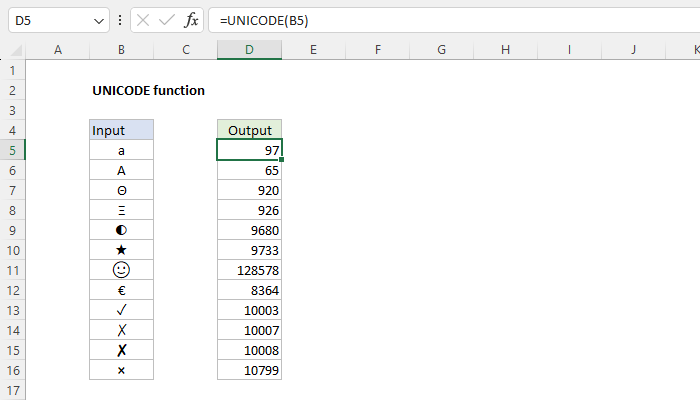Click in the formula bar =UNICODE(B5)
The image size is (700, 400).
pyautogui.click(x=454, y=20)
